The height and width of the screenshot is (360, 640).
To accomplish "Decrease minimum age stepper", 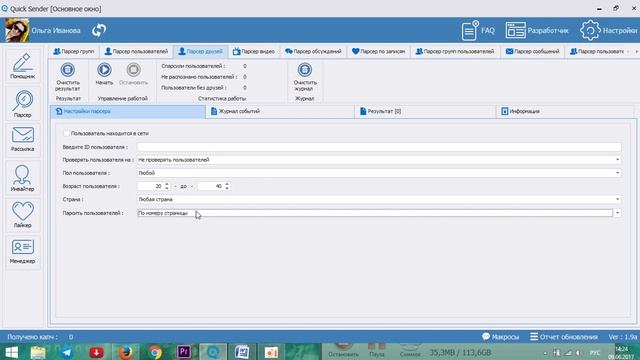I will point(167,188).
